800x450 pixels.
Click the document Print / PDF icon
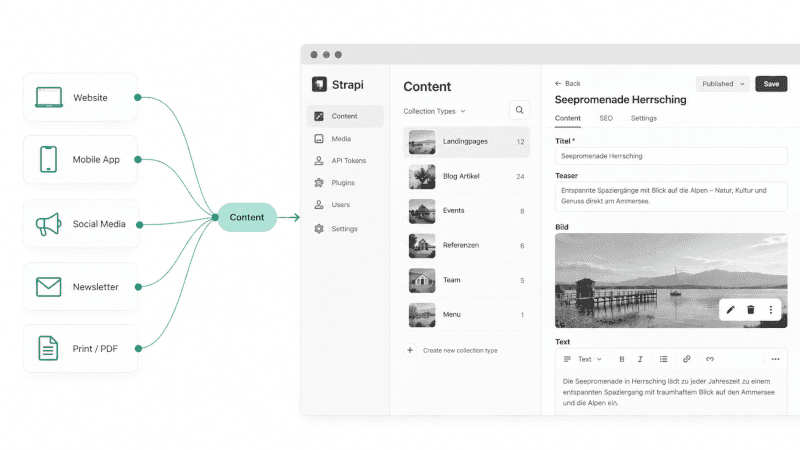point(48,348)
